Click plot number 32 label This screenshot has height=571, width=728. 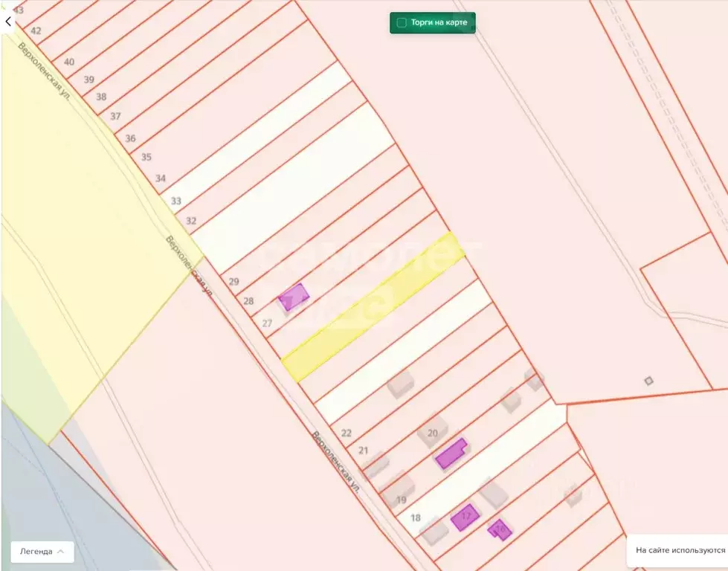191,221
